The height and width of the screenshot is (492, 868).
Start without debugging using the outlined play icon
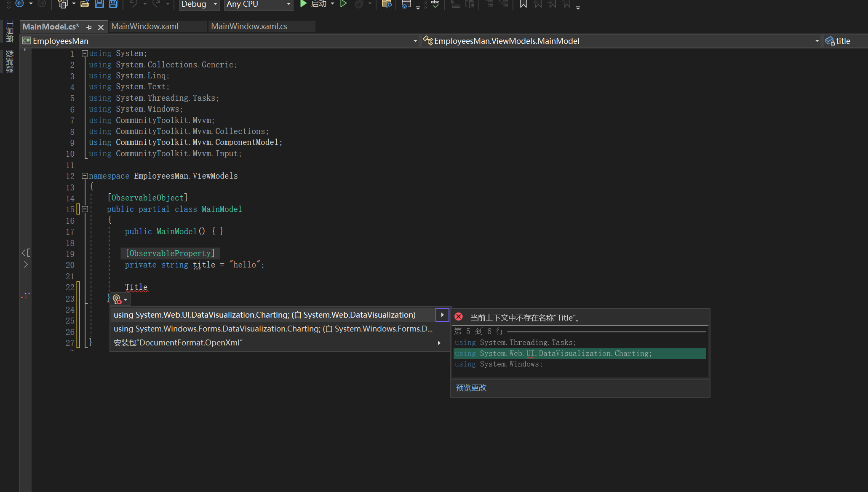click(x=344, y=4)
